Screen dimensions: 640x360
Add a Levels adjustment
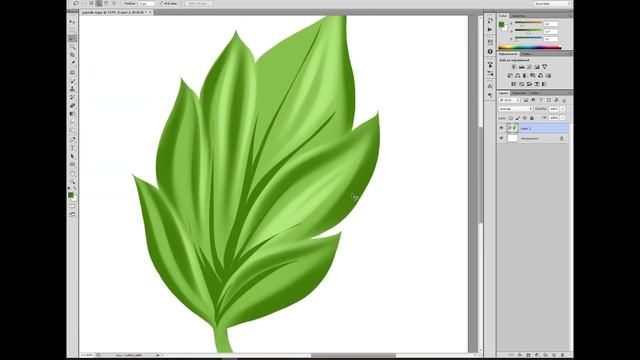(522, 67)
